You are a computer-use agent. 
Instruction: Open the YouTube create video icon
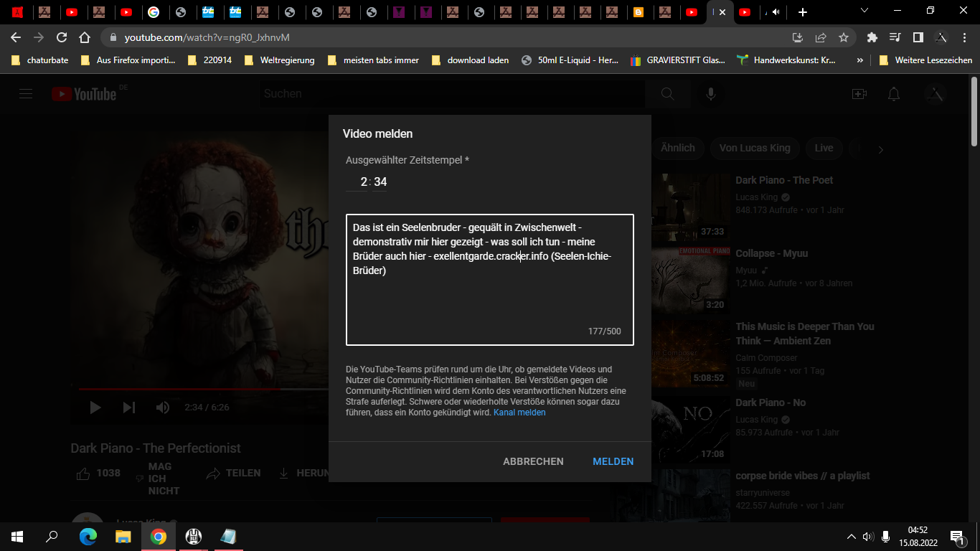859,94
